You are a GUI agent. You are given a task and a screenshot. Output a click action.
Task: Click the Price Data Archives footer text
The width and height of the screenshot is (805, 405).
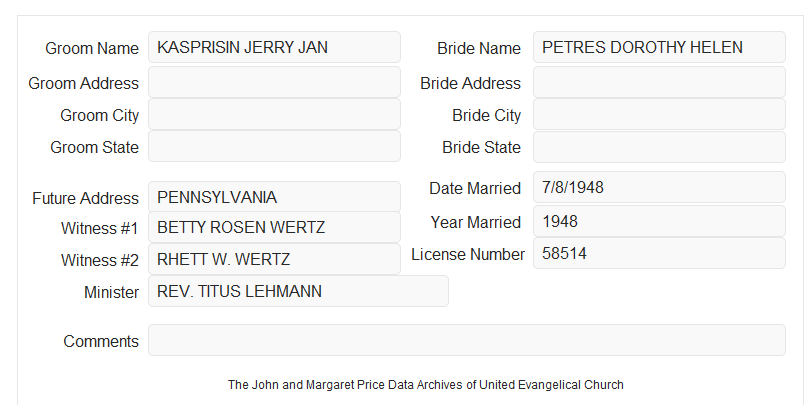426,384
